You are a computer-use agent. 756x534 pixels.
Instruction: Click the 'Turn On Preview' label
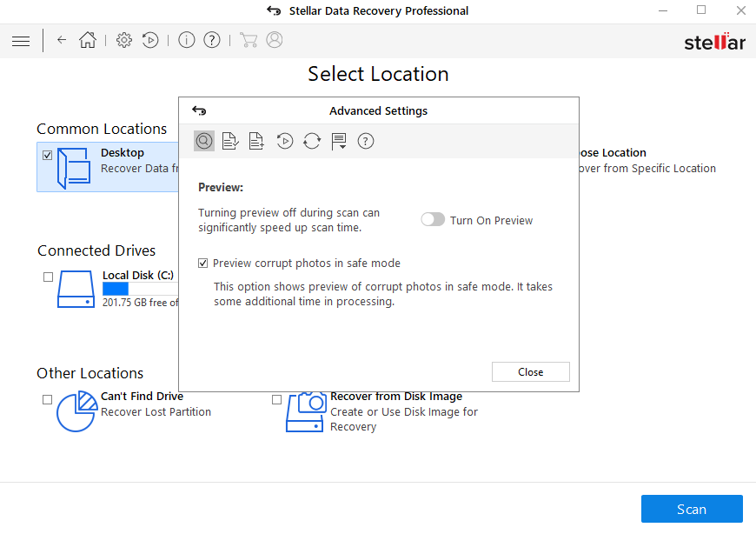click(491, 220)
